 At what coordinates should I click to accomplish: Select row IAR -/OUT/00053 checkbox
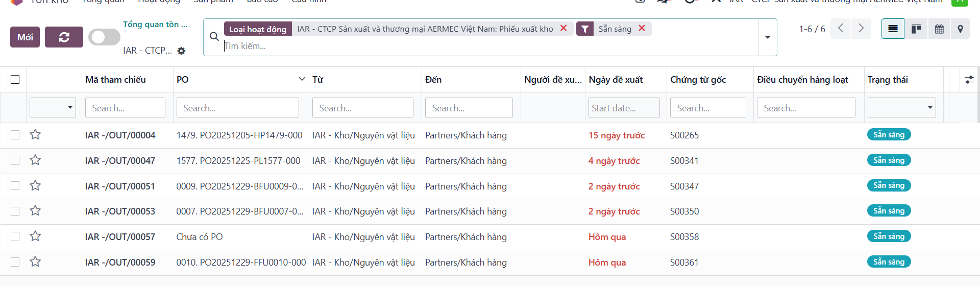15,211
